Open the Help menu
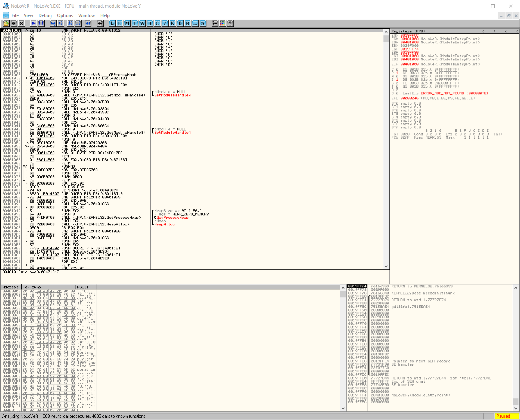The image size is (520, 420). coord(105,15)
